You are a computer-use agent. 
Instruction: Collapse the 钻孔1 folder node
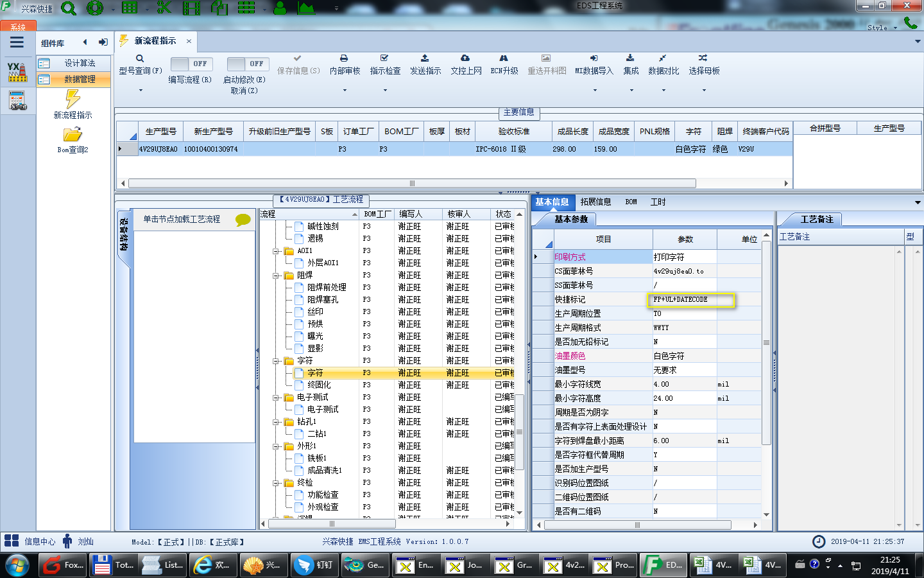point(276,422)
